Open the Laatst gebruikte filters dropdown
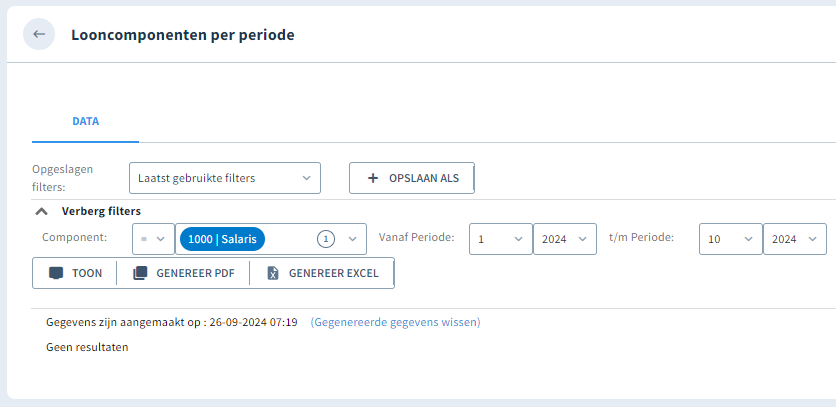Viewport: 836px width, 407px height. pyautogui.click(x=225, y=178)
